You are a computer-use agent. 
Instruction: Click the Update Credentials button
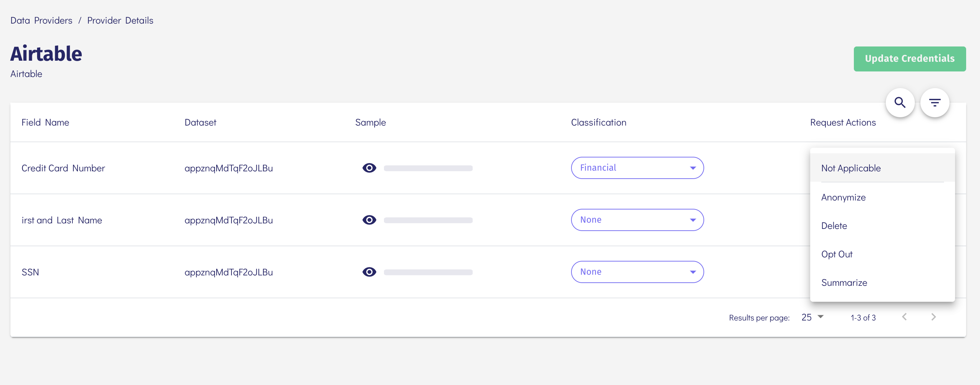click(x=909, y=59)
